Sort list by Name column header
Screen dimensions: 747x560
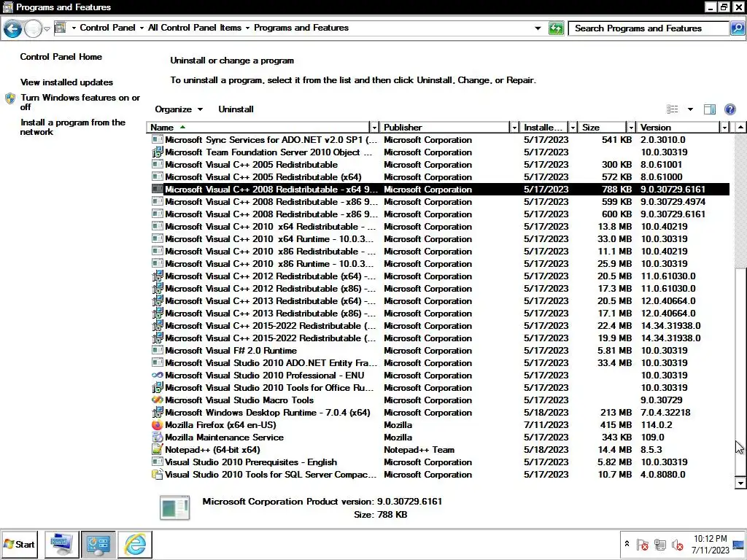click(x=258, y=127)
